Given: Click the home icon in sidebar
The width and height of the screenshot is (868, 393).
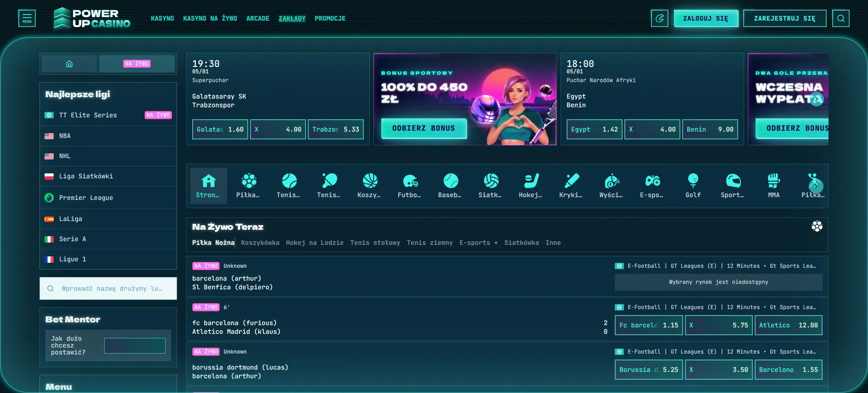Looking at the screenshot, I should coord(69,64).
